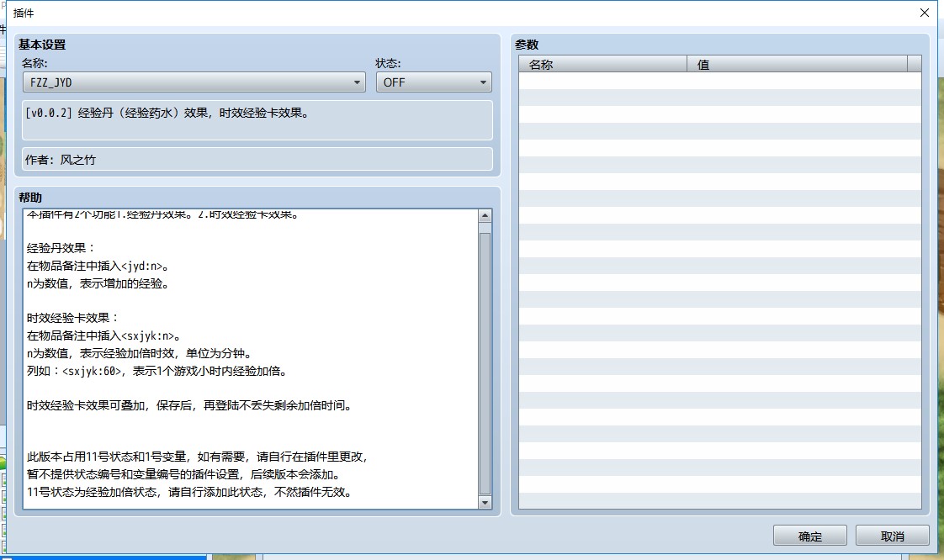Click the plugin description text box
This screenshot has width=944, height=560.
point(257,120)
